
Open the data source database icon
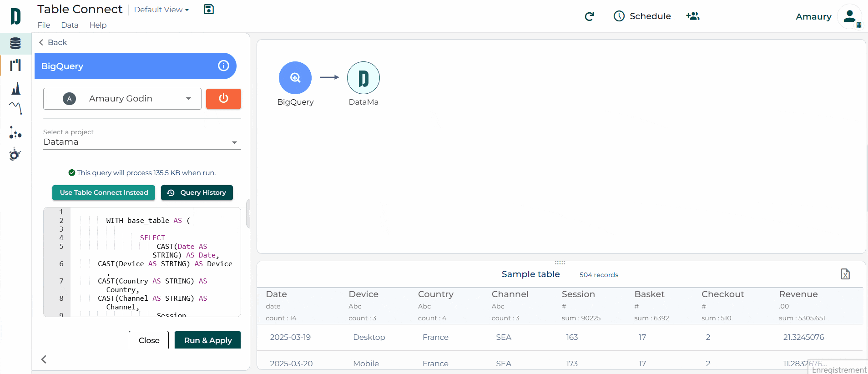tap(15, 43)
